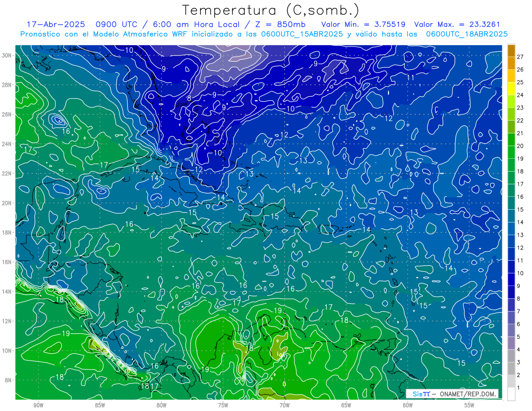The width and height of the screenshot is (532, 411).
Task: Click the "Valor Min. = 3.75519" readout
Action: 363,24
